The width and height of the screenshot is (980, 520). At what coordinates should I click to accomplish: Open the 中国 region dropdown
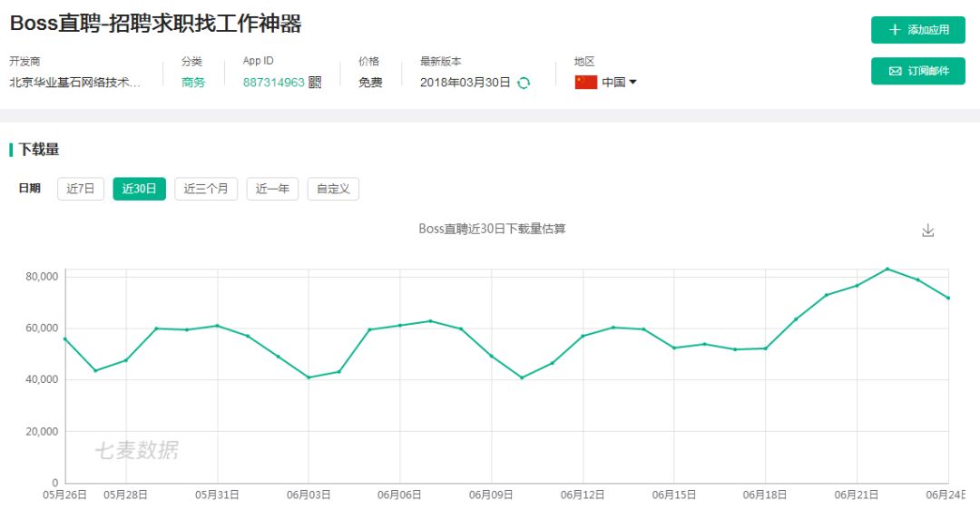point(619,82)
